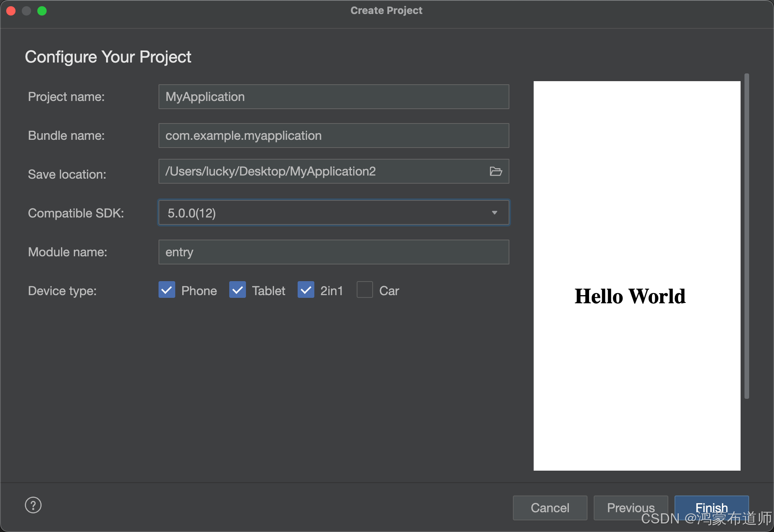Uncheck the Phone device type

coord(167,290)
